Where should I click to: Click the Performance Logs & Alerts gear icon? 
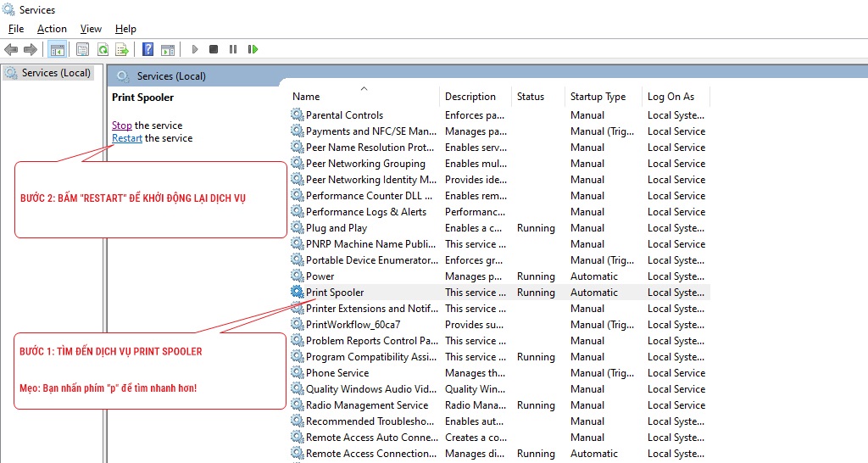coord(298,211)
